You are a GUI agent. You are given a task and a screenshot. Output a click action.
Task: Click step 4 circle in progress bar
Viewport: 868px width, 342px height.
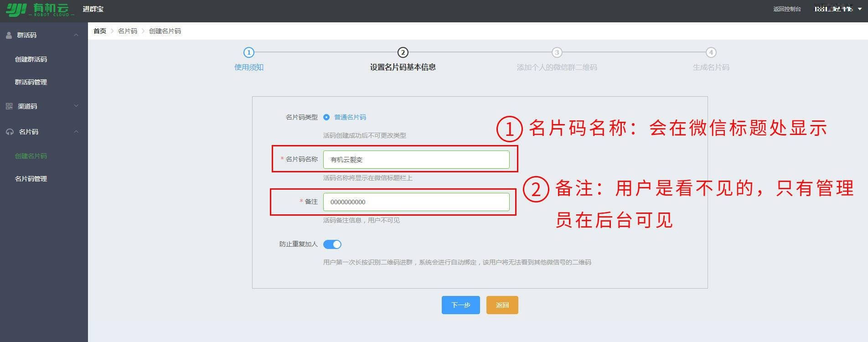(x=711, y=52)
